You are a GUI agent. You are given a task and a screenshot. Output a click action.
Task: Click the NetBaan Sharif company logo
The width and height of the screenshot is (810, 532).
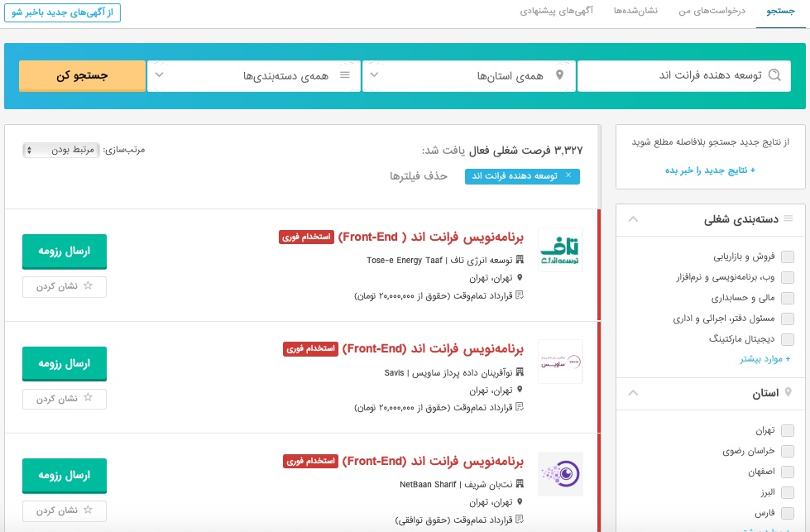560,474
